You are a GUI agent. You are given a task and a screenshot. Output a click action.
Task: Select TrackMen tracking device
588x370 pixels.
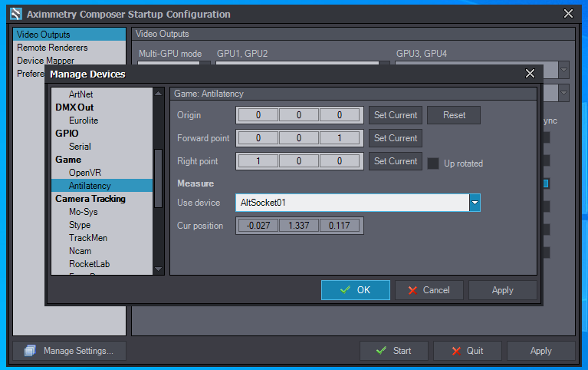[102, 238]
